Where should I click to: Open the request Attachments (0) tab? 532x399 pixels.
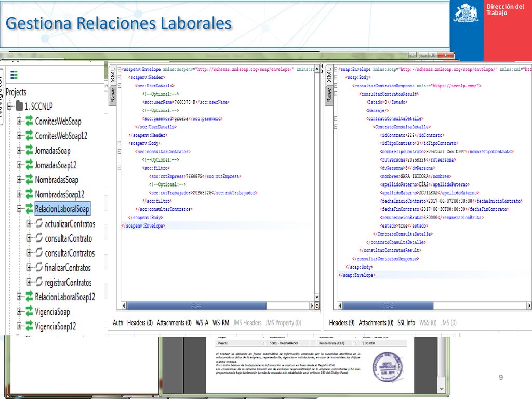(174, 323)
